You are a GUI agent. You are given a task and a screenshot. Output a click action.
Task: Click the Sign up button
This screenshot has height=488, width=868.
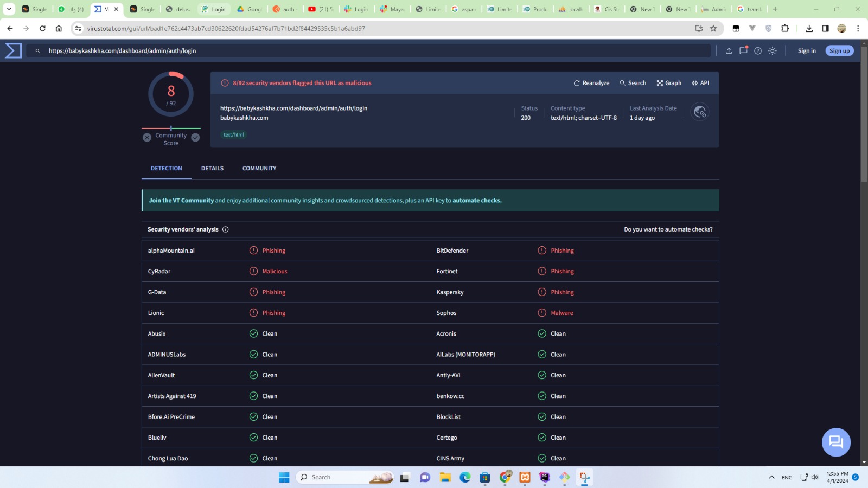(x=839, y=51)
